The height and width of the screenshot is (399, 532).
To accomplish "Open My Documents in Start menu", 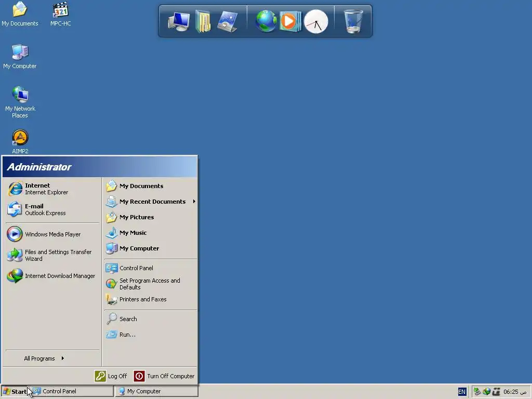I will [x=151, y=186].
